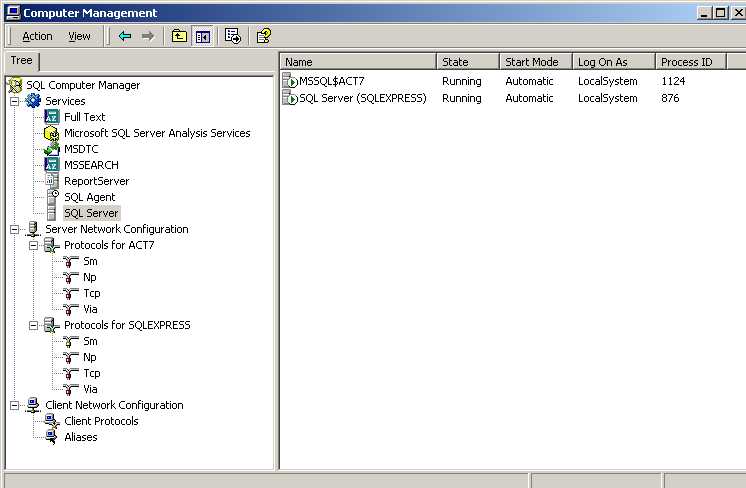Click the Protocols for SQLEXPRESS icon
Viewport: 746px width, 488px height.
click(51, 325)
